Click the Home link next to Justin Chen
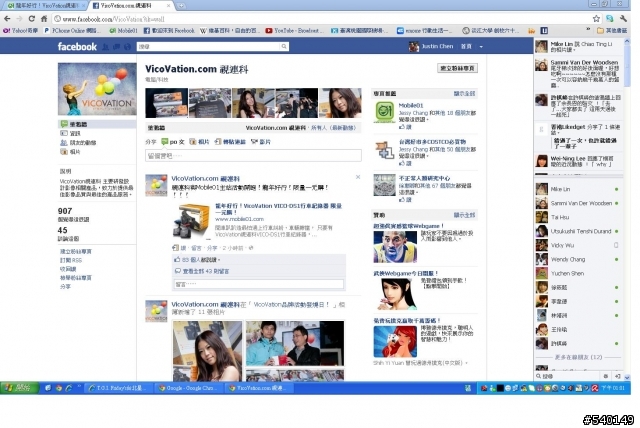Screen dimensions: 640x428 pos(466,47)
